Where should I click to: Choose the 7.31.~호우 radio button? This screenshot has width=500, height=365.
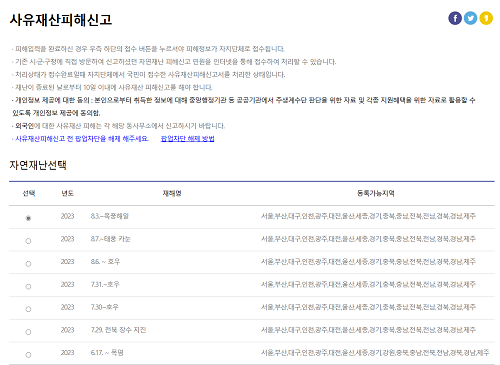(28, 286)
